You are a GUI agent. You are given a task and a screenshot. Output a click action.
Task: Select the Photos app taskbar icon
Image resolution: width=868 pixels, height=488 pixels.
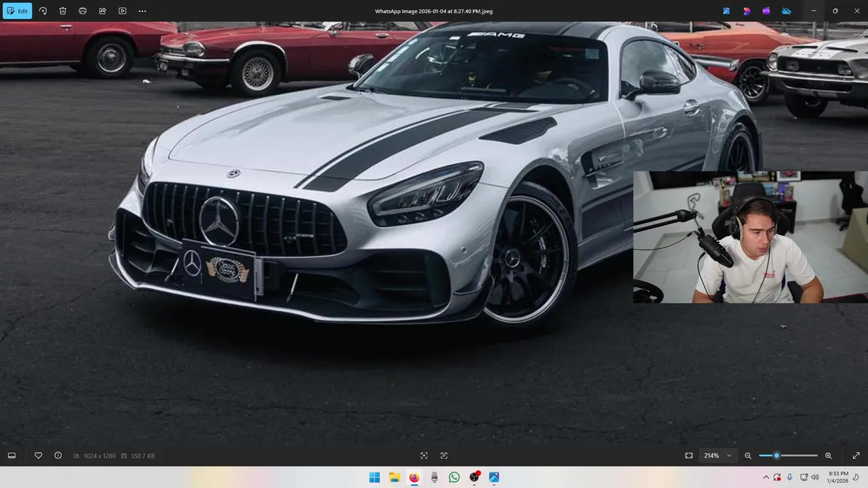pos(494,477)
